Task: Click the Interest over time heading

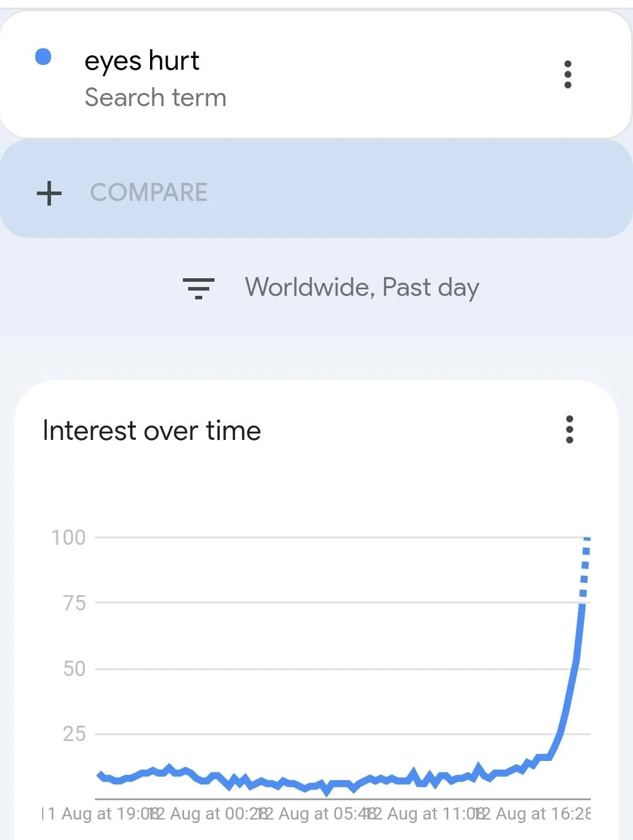Action: click(152, 431)
